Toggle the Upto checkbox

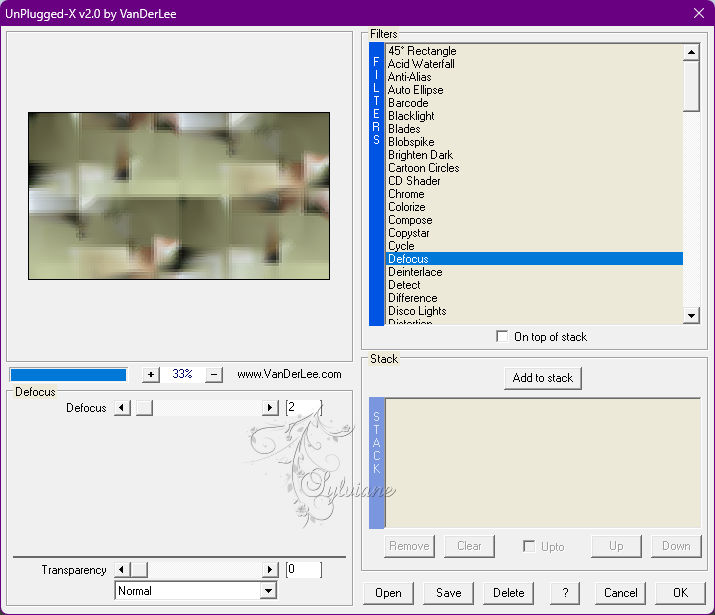pos(529,546)
